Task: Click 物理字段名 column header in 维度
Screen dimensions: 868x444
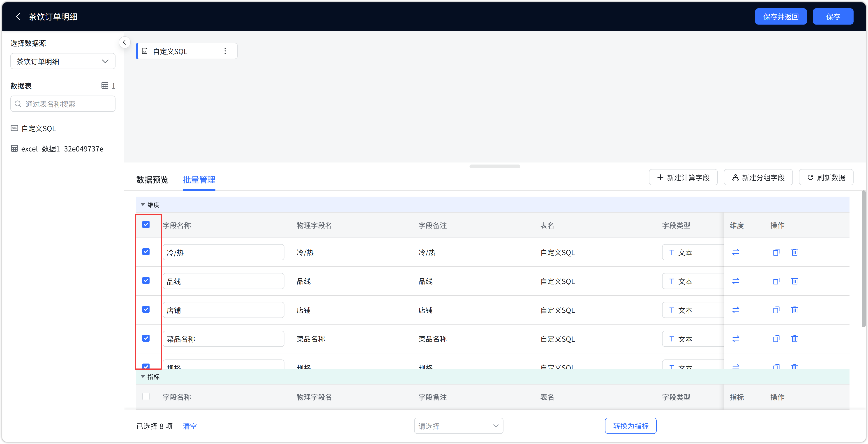Action: point(314,226)
